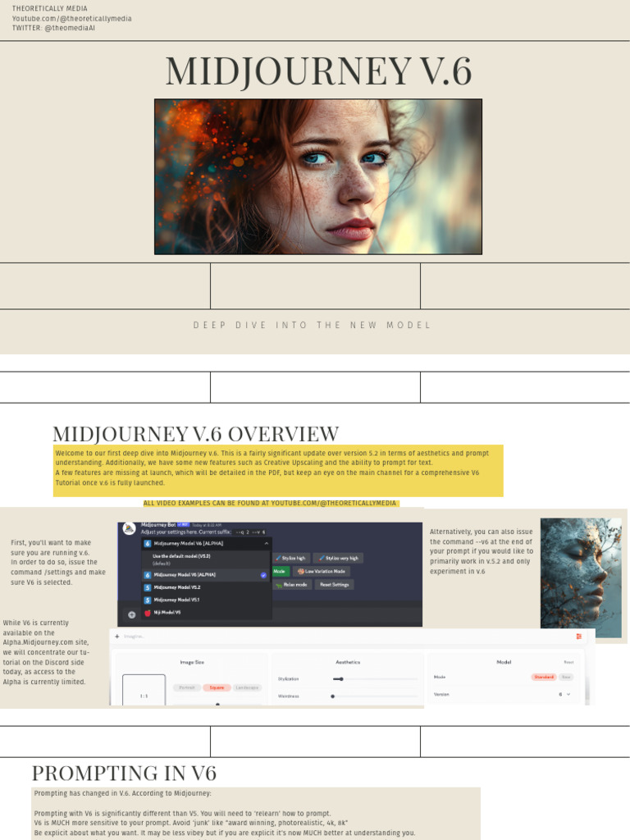Screen dimensions: 630x840
Task: Click the Stylization slider handle
Action: coord(341,678)
